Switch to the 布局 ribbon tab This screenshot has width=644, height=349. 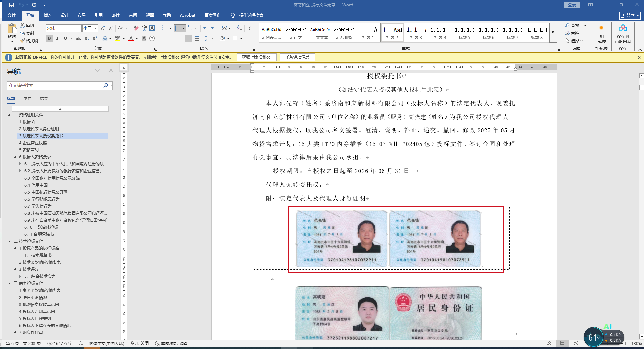(x=82, y=15)
